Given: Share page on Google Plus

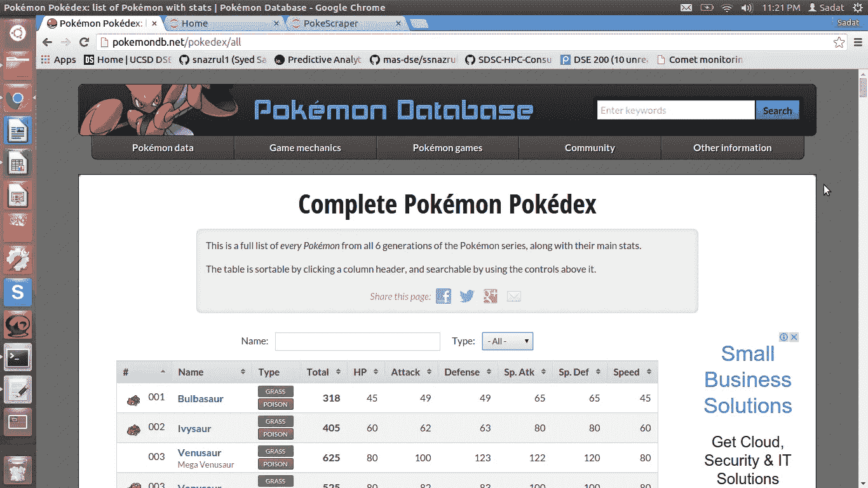Looking at the screenshot, I should 490,296.
